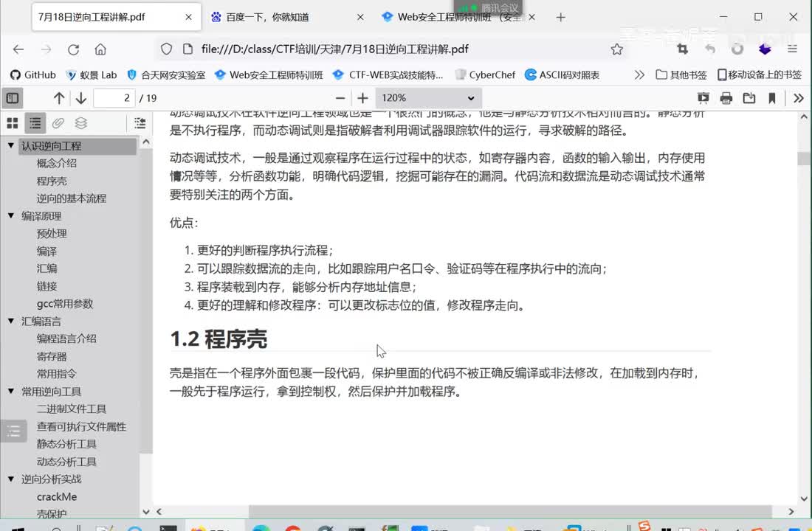This screenshot has width=812, height=531.
Task: Open 概念介绍 outline entry
Action: (x=56, y=164)
